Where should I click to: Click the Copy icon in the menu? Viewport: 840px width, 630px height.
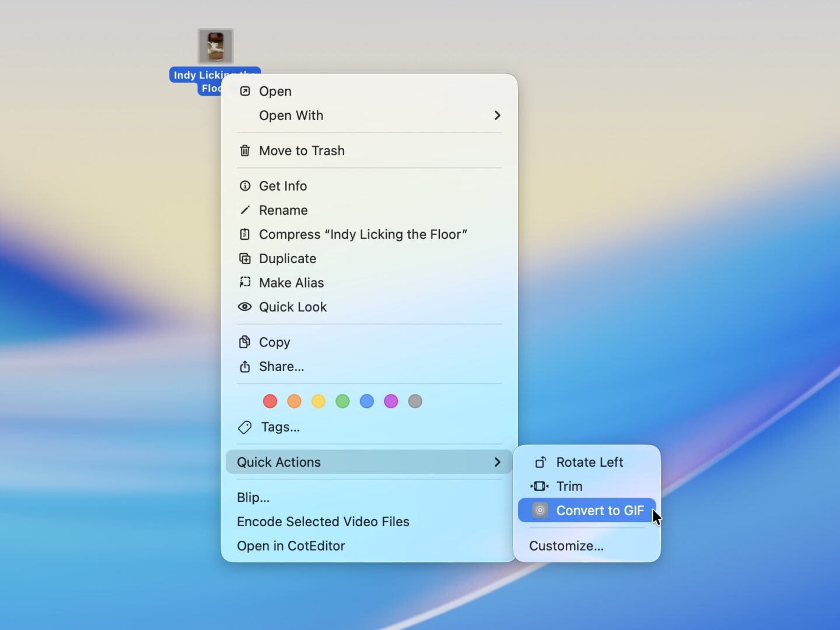point(245,342)
